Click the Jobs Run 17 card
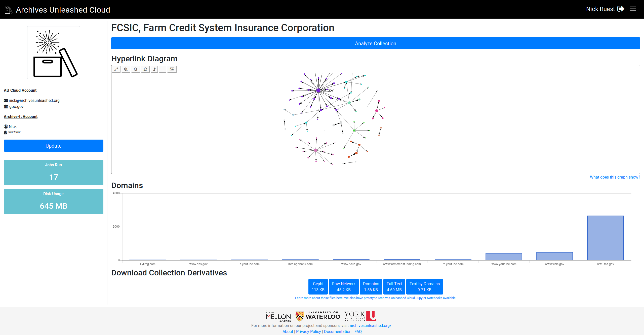The image size is (644, 335). pyautogui.click(x=54, y=173)
